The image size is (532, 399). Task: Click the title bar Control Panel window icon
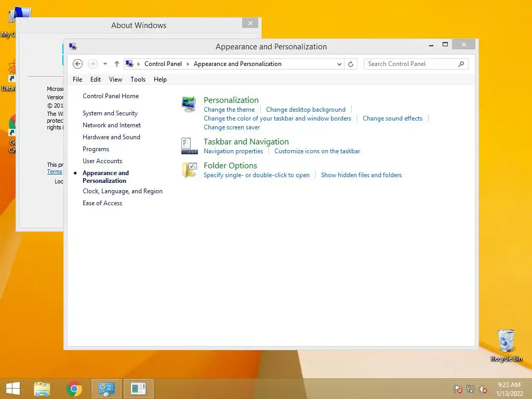point(73,46)
